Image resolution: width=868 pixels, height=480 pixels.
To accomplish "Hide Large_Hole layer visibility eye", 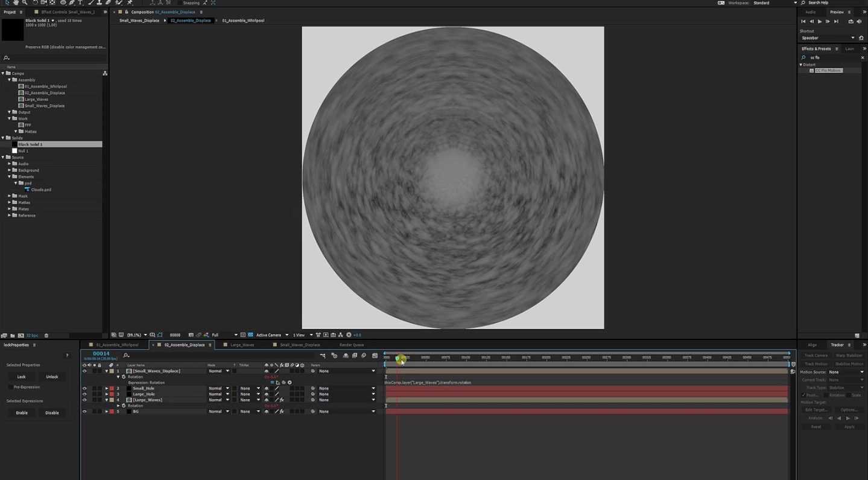I will pos(84,394).
